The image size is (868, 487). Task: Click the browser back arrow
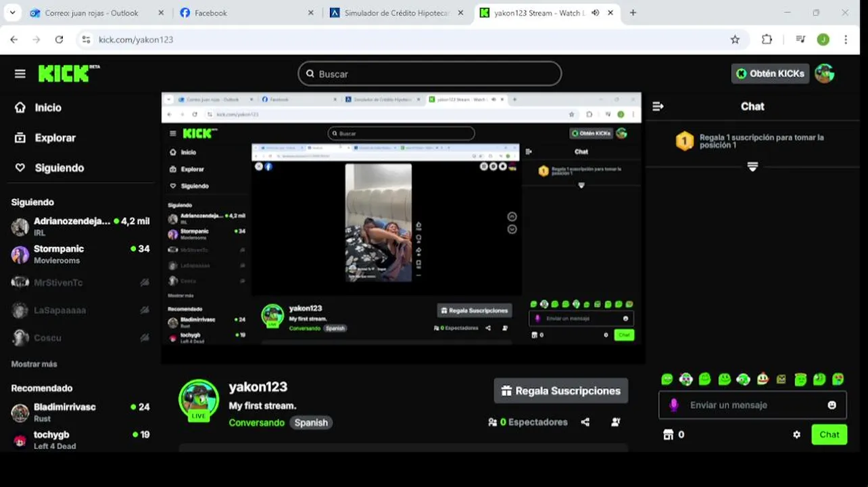coord(14,40)
